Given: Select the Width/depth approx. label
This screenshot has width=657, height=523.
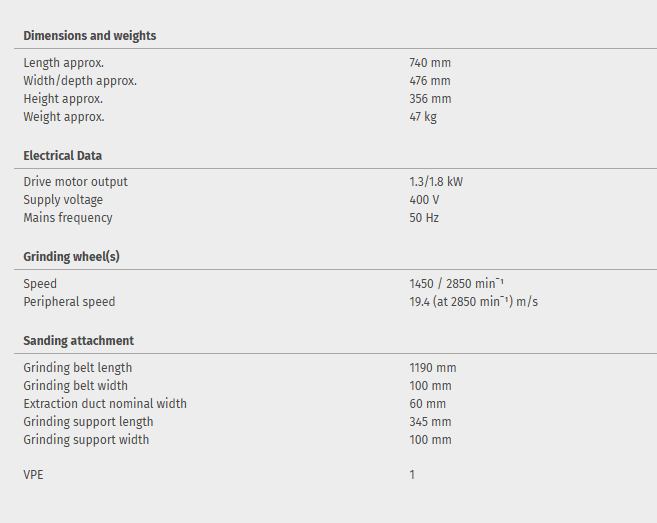Looking at the screenshot, I should coord(80,81).
